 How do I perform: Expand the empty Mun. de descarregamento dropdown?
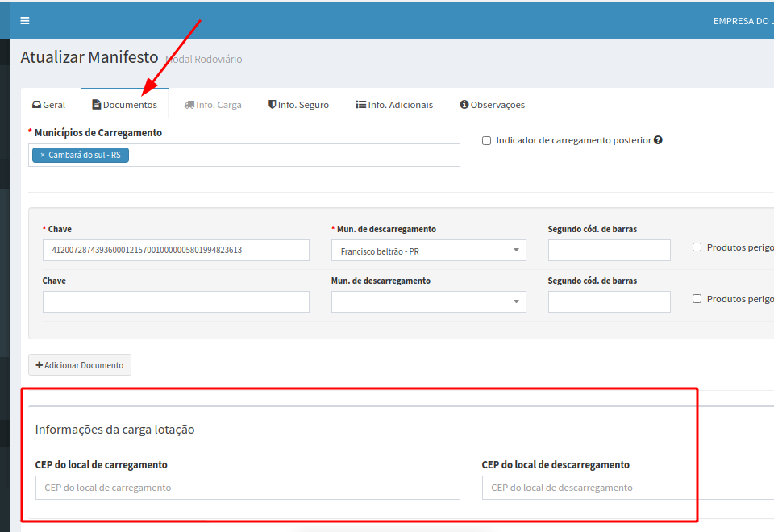[x=428, y=302]
